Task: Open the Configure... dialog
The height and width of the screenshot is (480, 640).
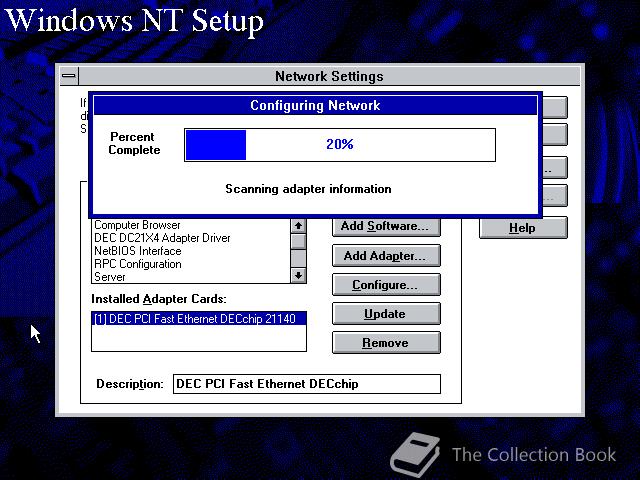Action: pyautogui.click(x=386, y=285)
